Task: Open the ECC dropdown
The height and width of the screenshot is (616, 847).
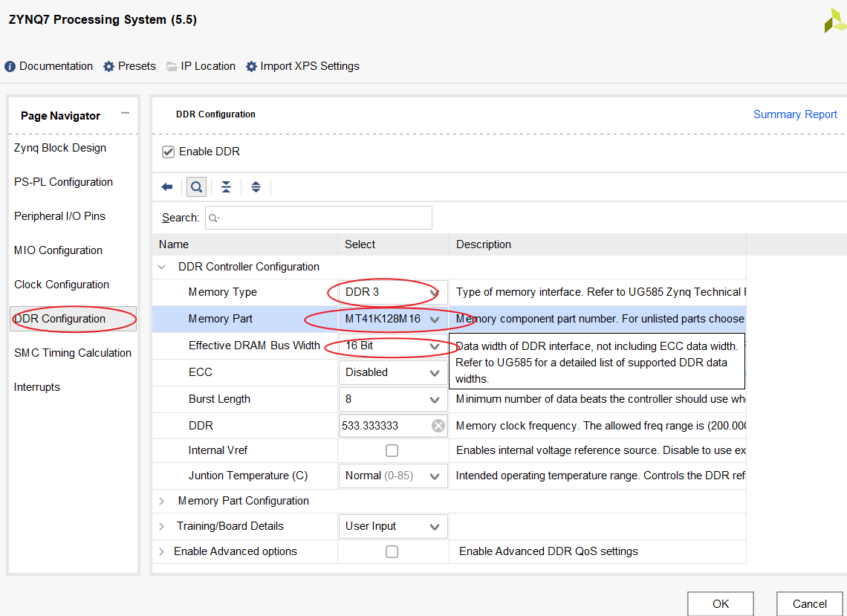Action: 393,373
